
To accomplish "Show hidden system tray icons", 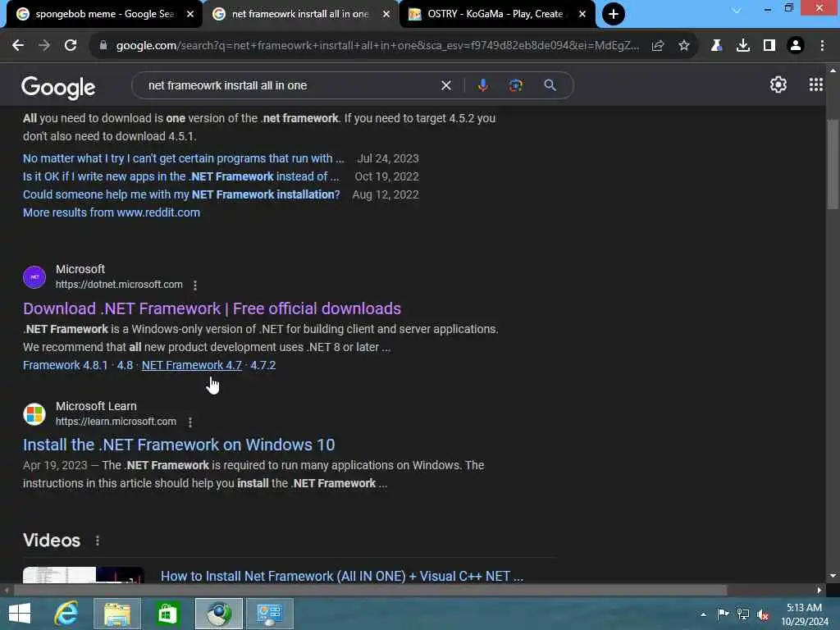I will [703, 614].
